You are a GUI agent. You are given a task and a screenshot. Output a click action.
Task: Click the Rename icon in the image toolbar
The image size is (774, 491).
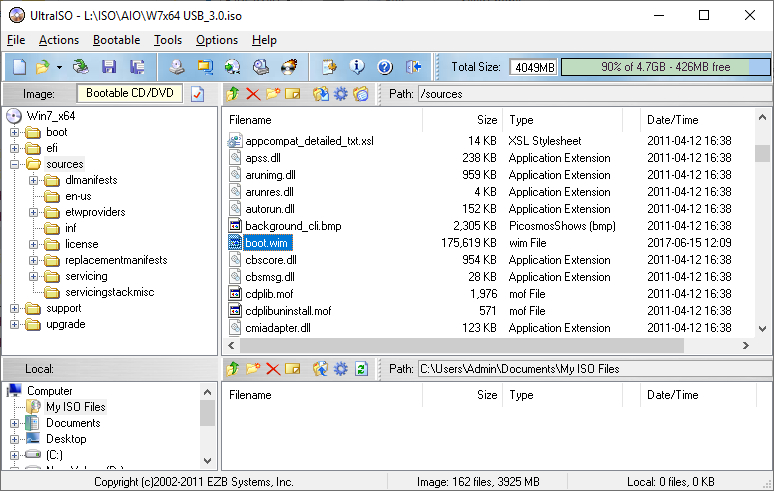(x=293, y=93)
